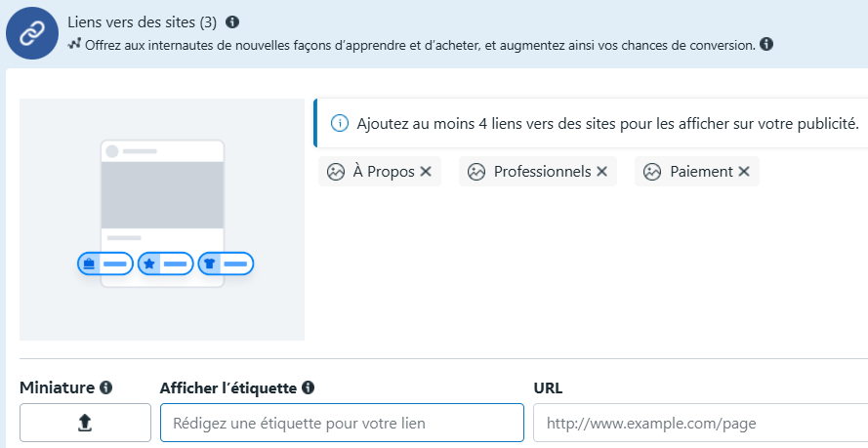Viewport: 868px width, 448px height.
Task: Open Miniature info tooltip
Action: [x=105, y=387]
